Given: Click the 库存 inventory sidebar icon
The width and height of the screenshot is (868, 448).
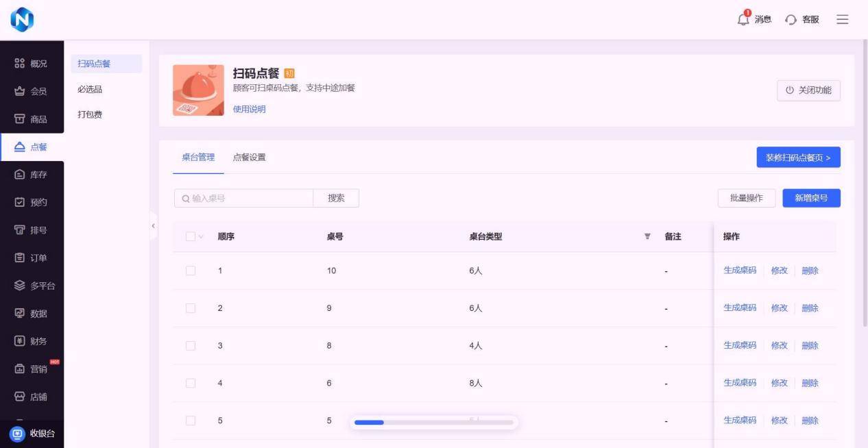Looking at the screenshot, I should (21, 175).
